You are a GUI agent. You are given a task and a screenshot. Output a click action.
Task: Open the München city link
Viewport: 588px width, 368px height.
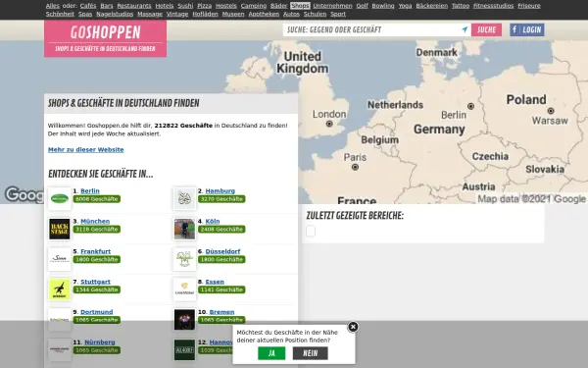click(95, 221)
